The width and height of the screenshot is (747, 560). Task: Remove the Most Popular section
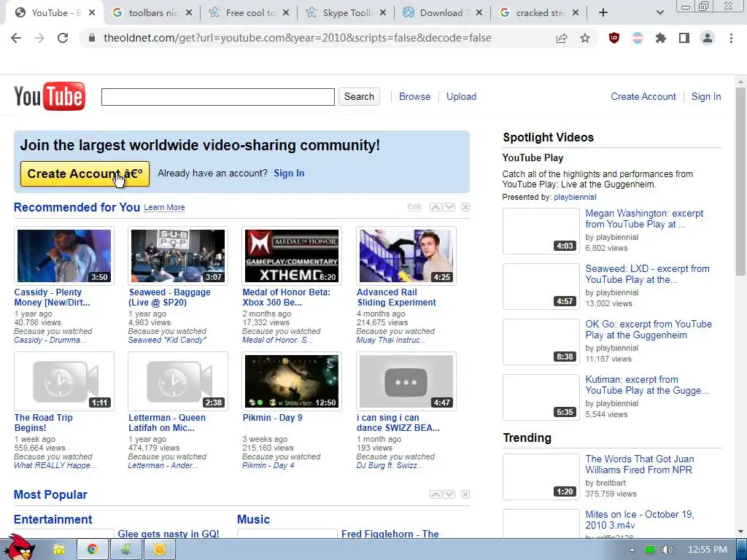465,494
